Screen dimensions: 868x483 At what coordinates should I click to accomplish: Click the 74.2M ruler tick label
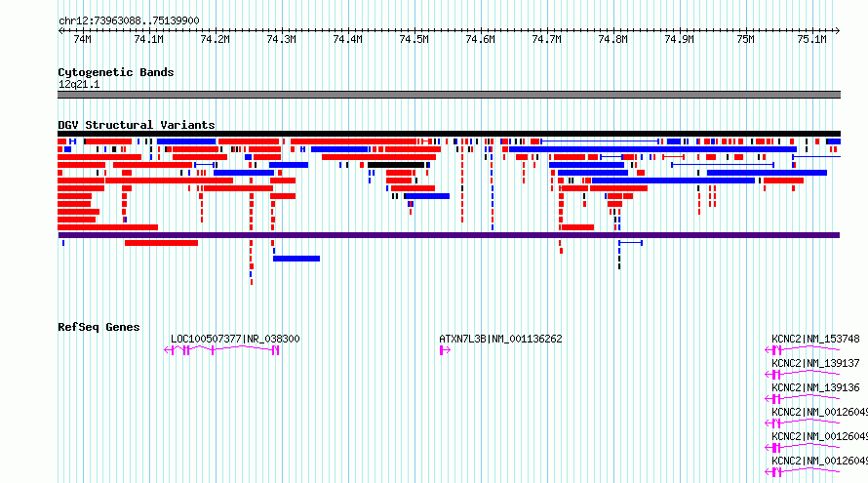click(215, 39)
